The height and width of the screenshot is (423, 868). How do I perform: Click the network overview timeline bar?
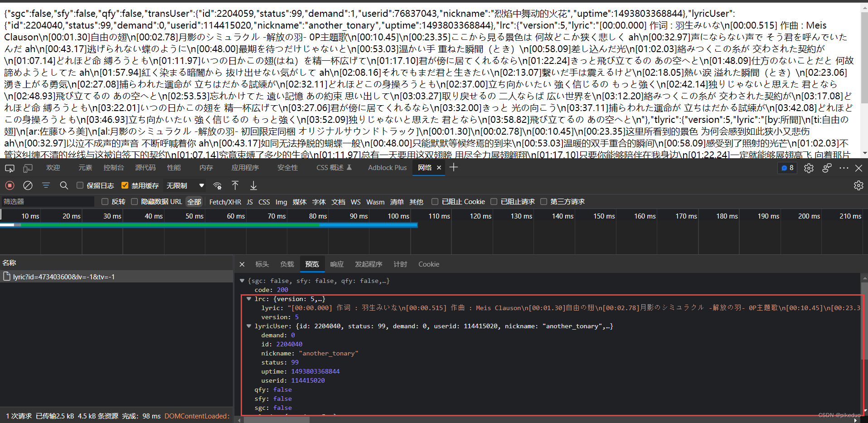tap(209, 225)
